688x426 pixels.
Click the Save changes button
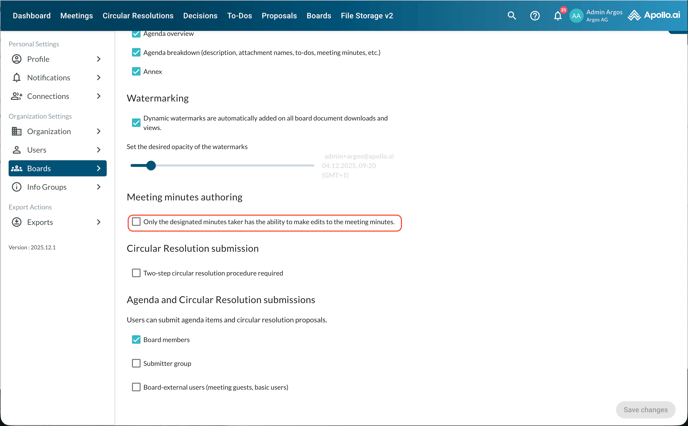tap(645, 410)
